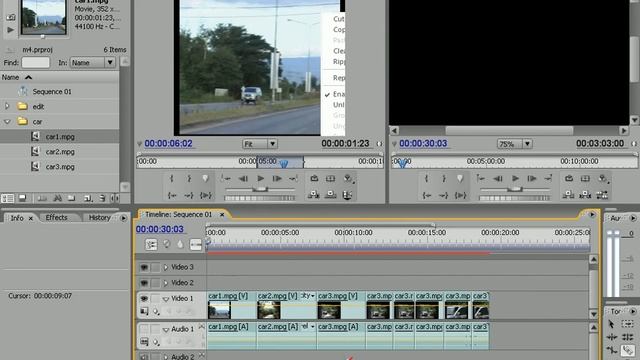The image size is (640, 360).
Task: Open Output options in Source monitor
Action: pos(348,178)
